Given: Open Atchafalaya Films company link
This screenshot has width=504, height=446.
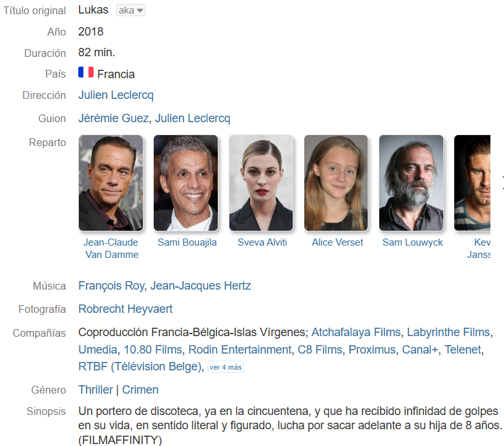Looking at the screenshot, I should point(356,332).
